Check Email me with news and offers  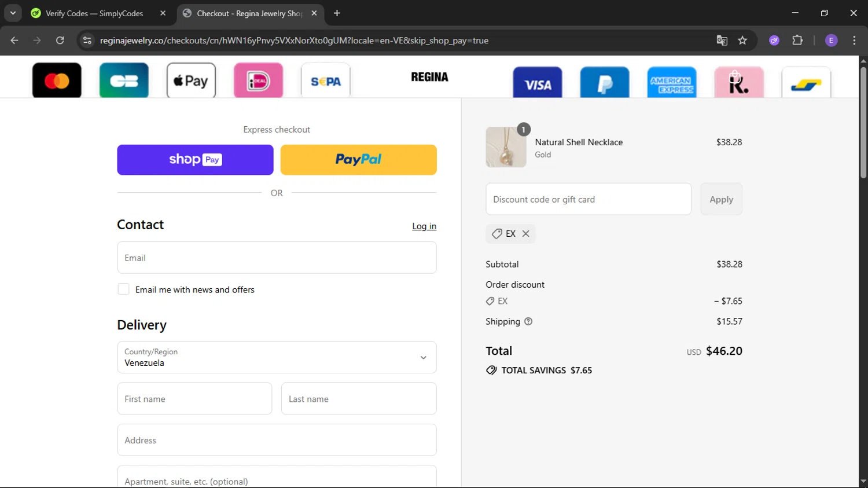(x=123, y=289)
